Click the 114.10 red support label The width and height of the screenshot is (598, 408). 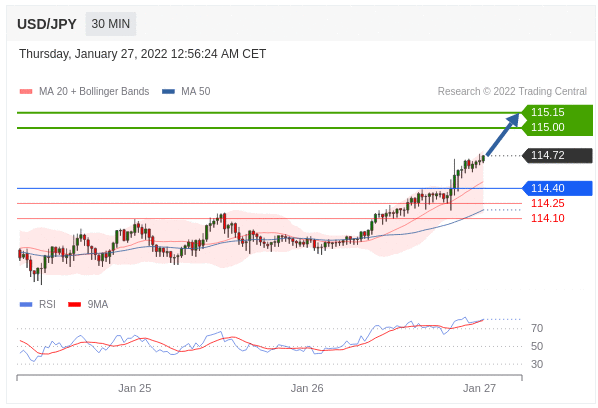(x=548, y=218)
